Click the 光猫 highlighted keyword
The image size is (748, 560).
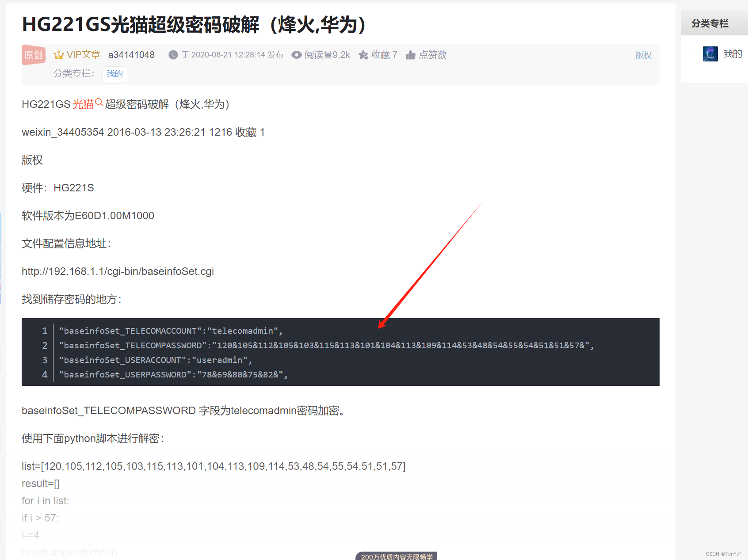83,104
